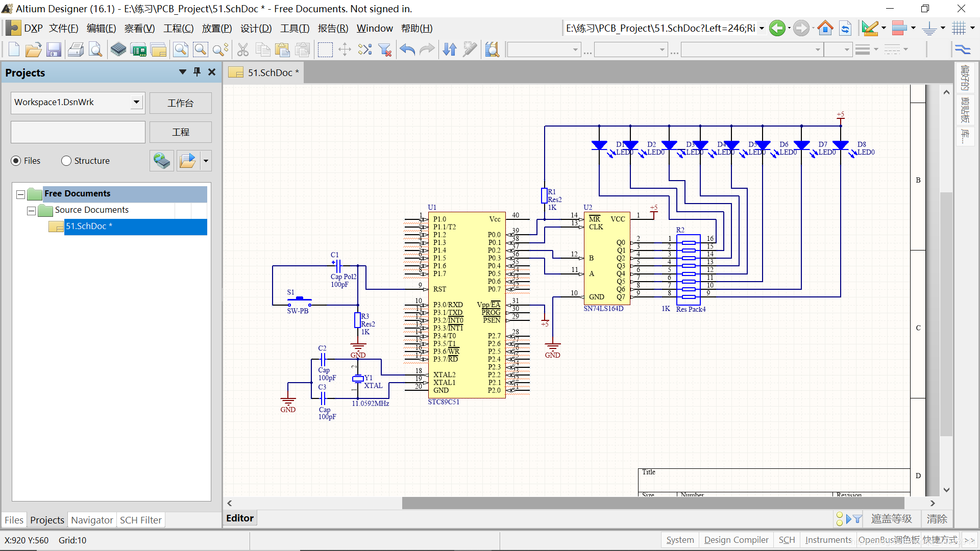Screen dimensions: 980x551
Task: Save the schematic using the floppy disk icon
Action: click(x=54, y=49)
